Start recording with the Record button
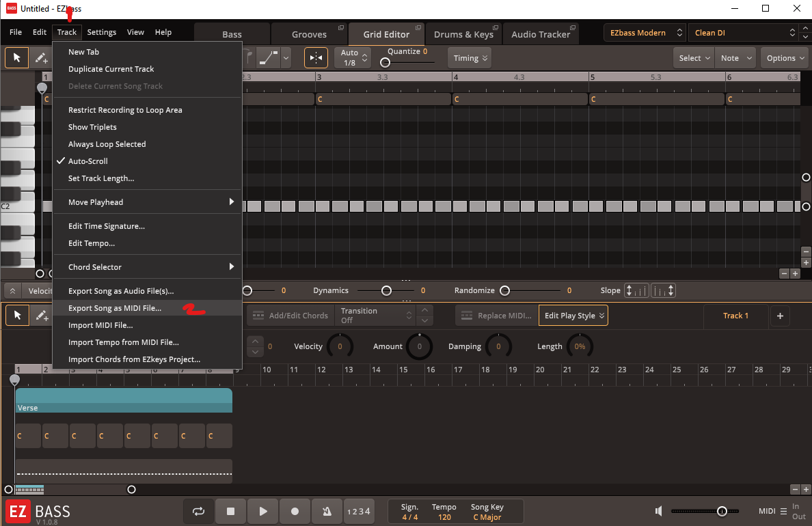The image size is (812, 526). (295, 512)
